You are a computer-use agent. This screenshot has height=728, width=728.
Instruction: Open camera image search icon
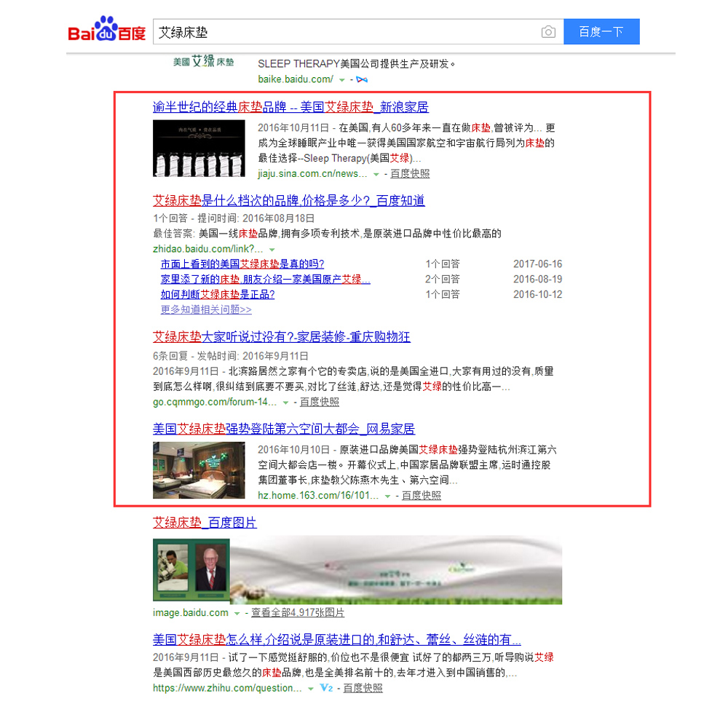[548, 31]
